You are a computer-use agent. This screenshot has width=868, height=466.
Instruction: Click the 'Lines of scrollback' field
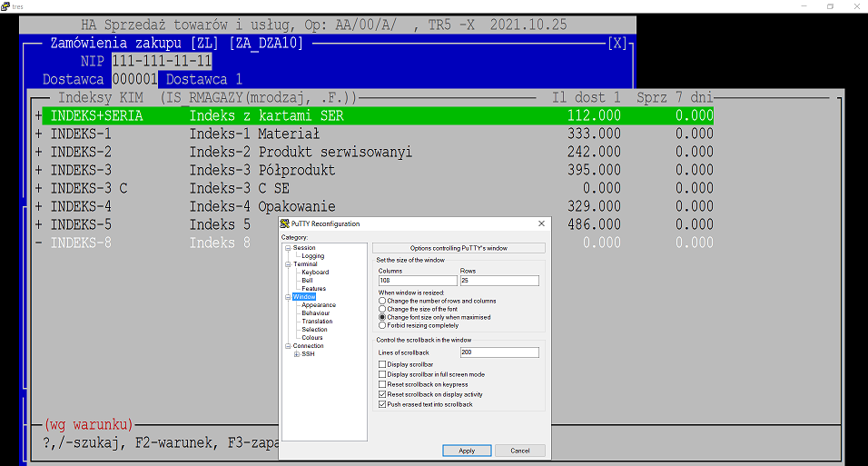[x=499, y=352]
